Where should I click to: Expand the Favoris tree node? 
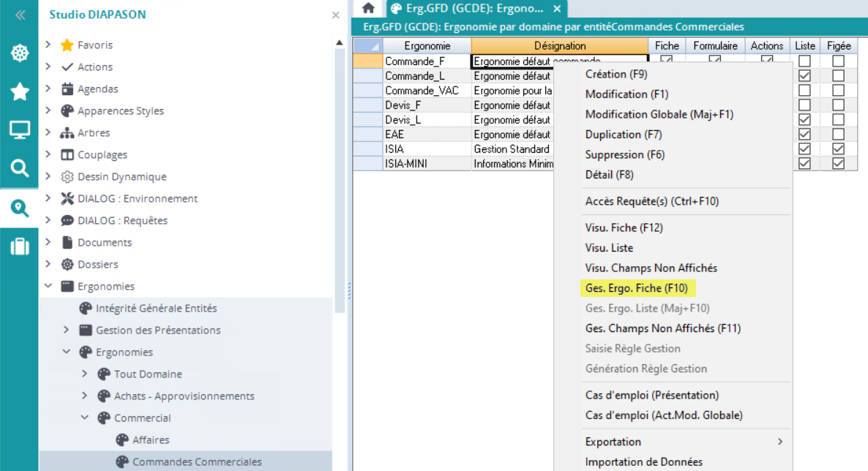point(48,45)
